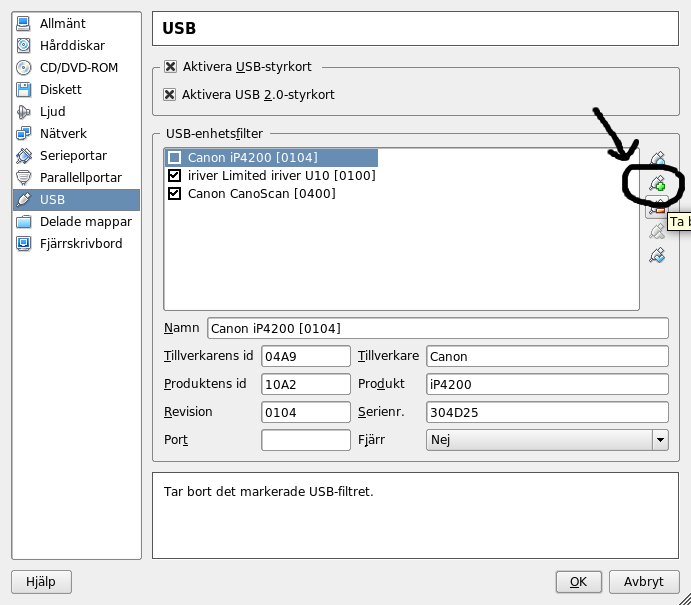Click the add empty USB filter icon
Viewport: 691px width, 605px height.
coord(657,158)
